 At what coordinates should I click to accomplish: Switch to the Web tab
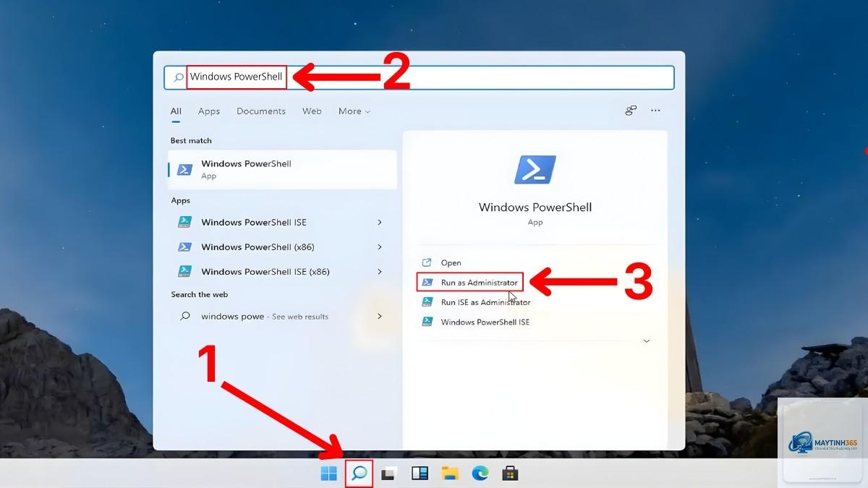312,111
